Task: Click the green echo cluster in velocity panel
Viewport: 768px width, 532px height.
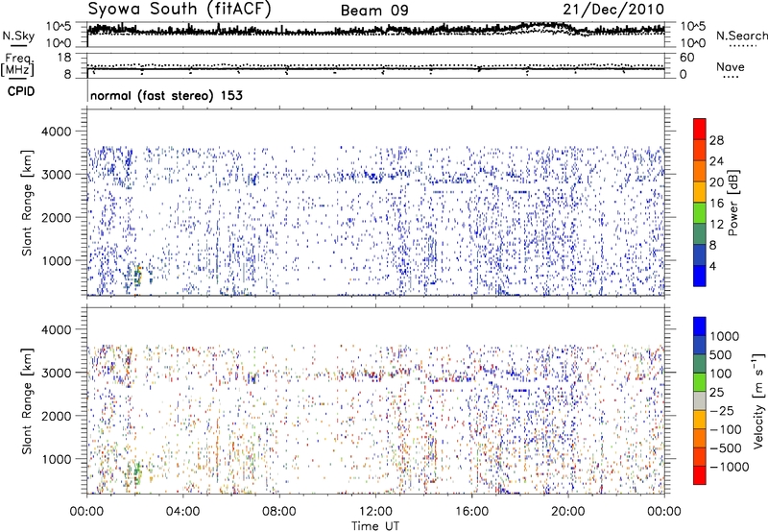Action: coord(137,473)
